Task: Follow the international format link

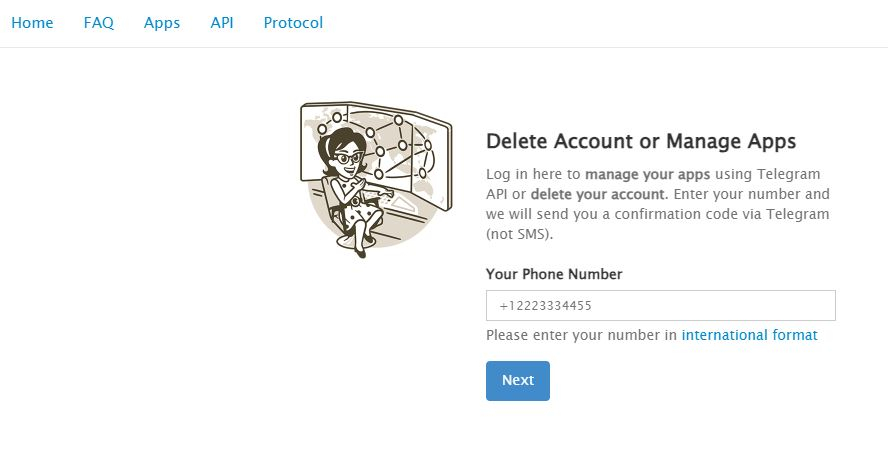Action: pyautogui.click(x=749, y=335)
